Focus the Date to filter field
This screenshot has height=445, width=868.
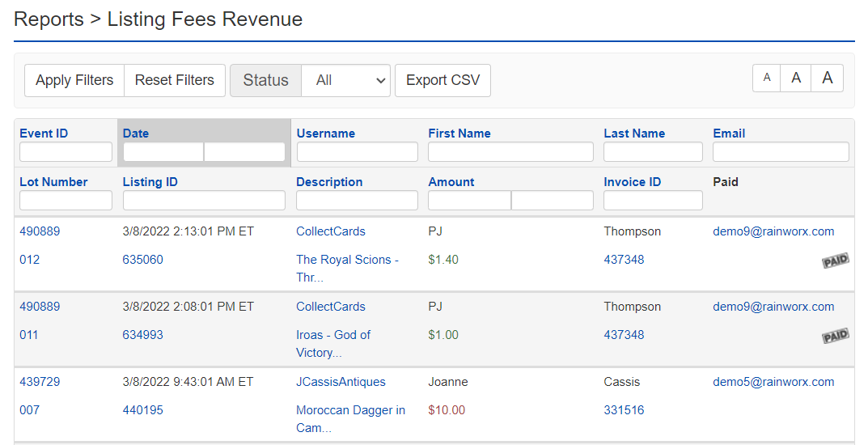click(x=244, y=151)
